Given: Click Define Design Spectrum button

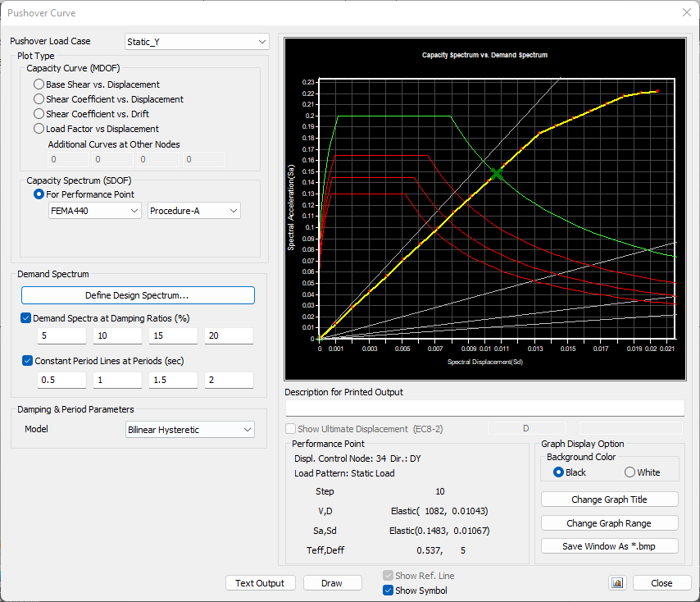Looking at the screenshot, I should pos(138,295).
